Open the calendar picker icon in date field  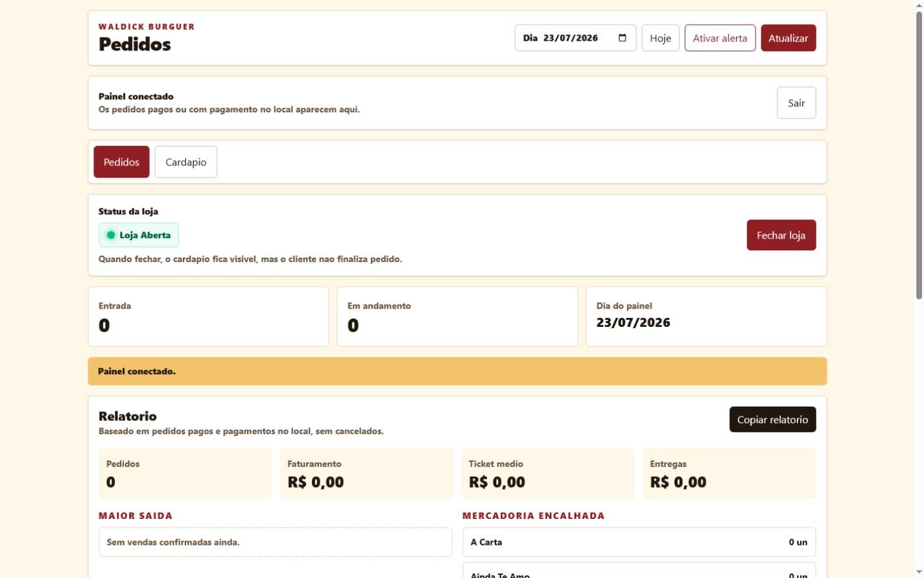coord(622,38)
